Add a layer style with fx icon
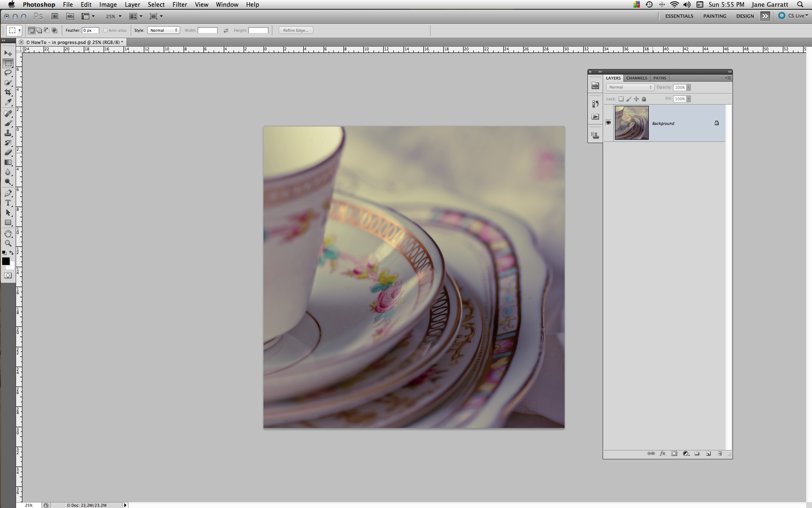 [663, 453]
